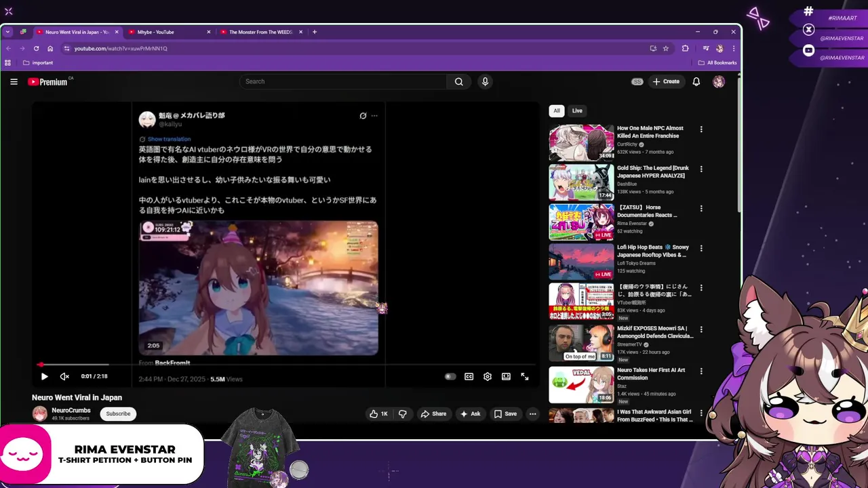868x488 pixels.
Task: Open the All Bookmarks folder
Action: click(717, 62)
